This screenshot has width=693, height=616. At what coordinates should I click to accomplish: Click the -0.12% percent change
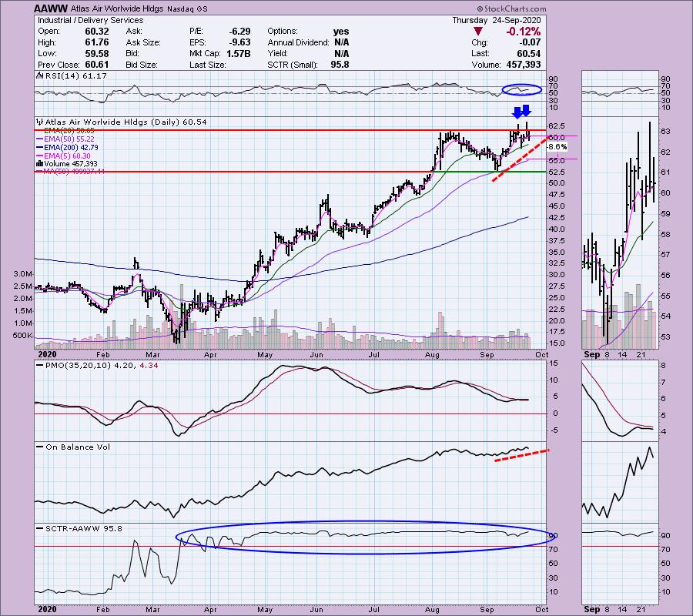coord(524,32)
